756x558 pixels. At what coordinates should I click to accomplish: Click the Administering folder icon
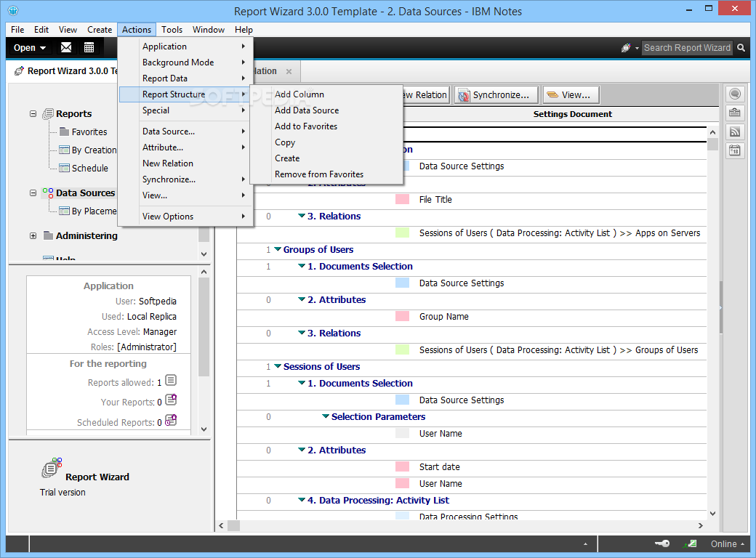(48, 235)
